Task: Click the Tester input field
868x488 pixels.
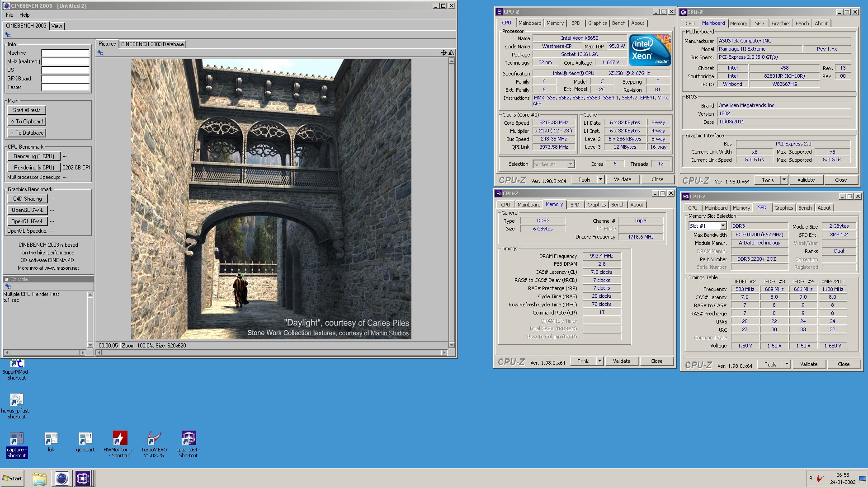Action: (66, 87)
